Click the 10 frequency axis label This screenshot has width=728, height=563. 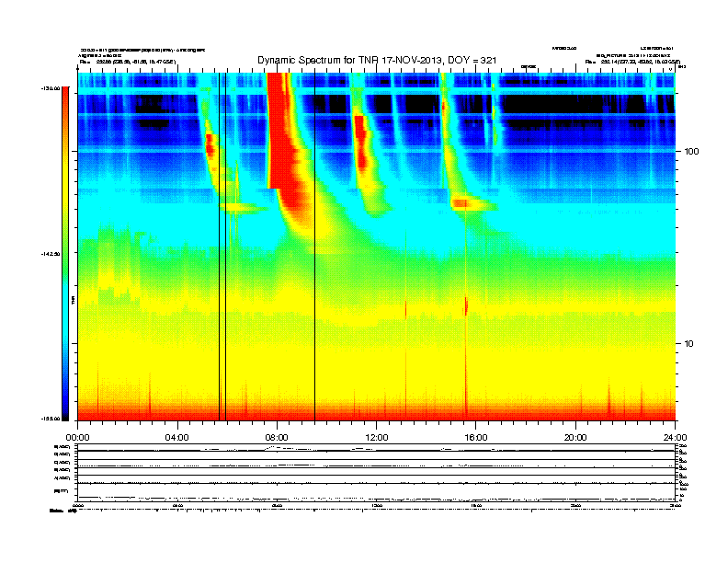[x=689, y=344]
